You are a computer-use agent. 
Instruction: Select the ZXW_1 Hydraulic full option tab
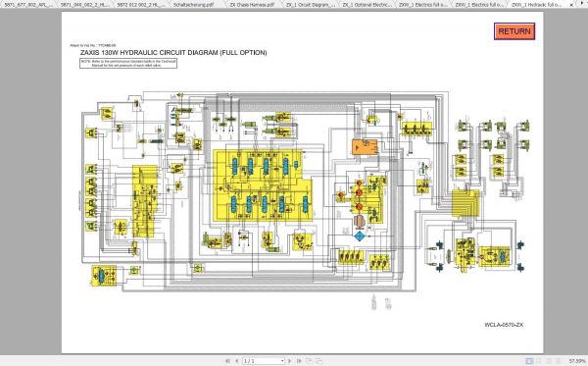536,5
